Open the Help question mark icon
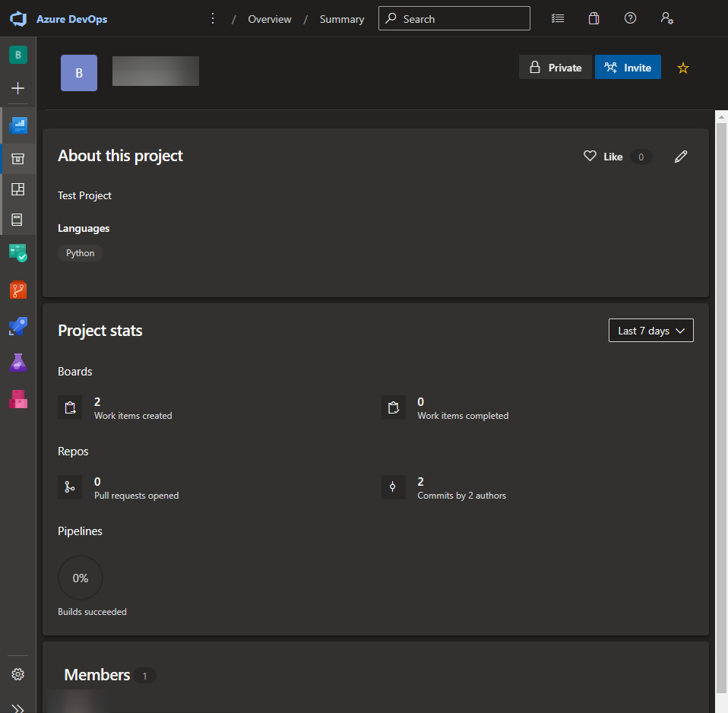The width and height of the screenshot is (728, 713). [x=630, y=18]
